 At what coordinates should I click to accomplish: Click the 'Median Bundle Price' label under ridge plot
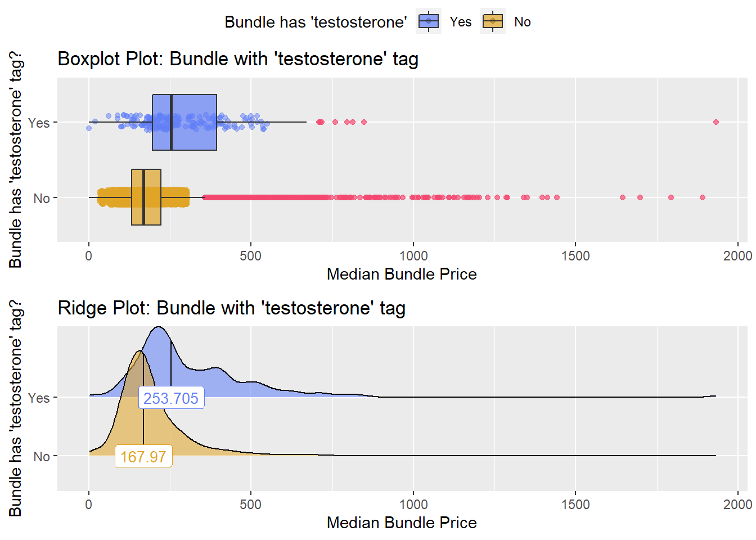(x=402, y=523)
